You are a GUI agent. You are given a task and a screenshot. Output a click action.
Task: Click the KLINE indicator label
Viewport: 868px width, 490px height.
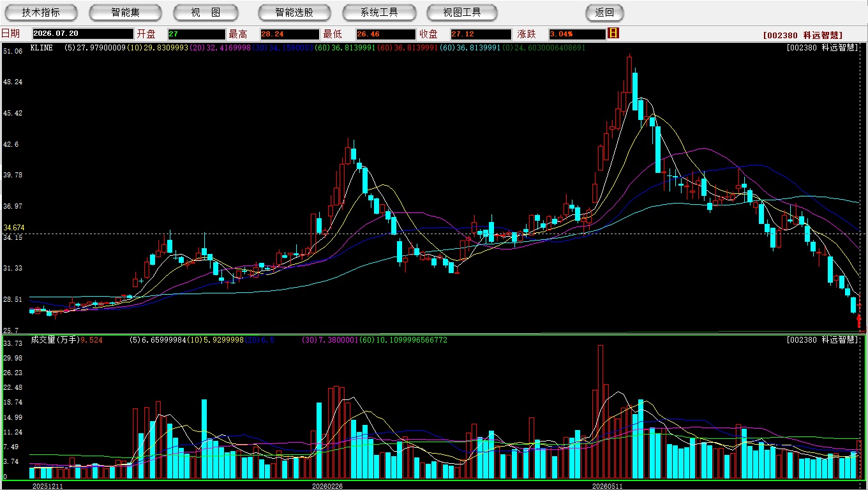pyautogui.click(x=41, y=48)
